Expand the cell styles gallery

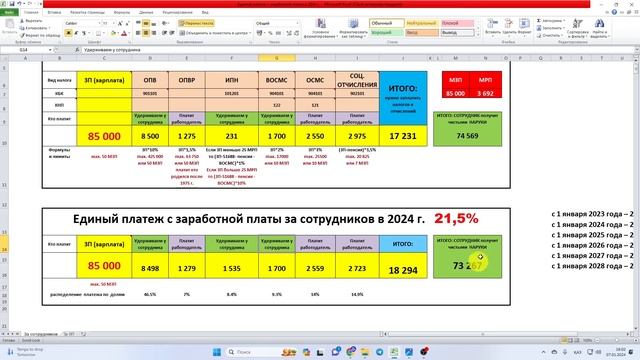point(478,36)
